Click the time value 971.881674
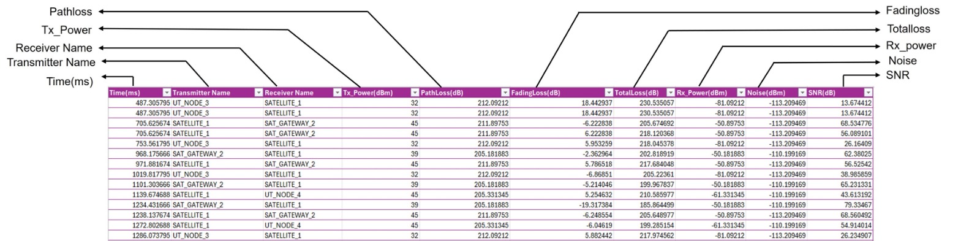Screen dimensions: 980x241 (153, 164)
